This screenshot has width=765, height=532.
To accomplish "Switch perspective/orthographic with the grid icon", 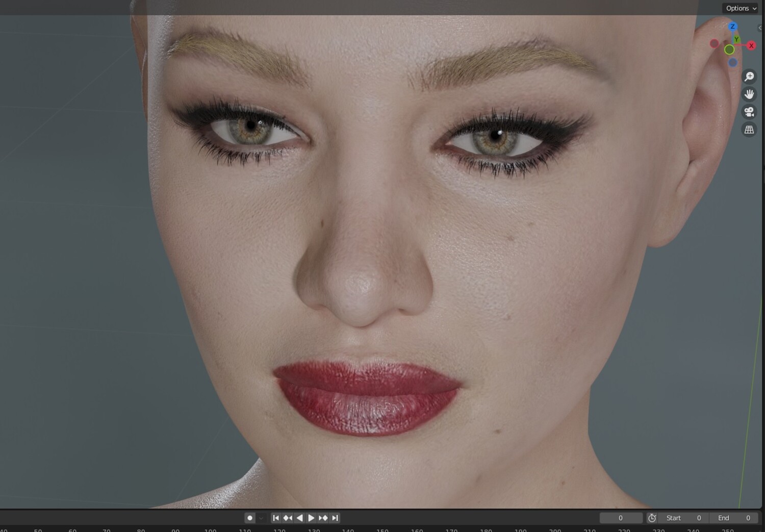I will pyautogui.click(x=749, y=130).
